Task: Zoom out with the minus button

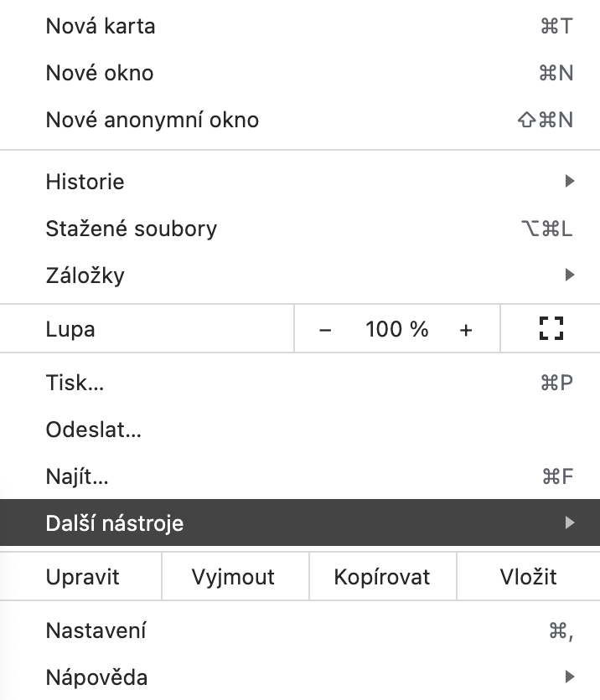Action: point(325,330)
